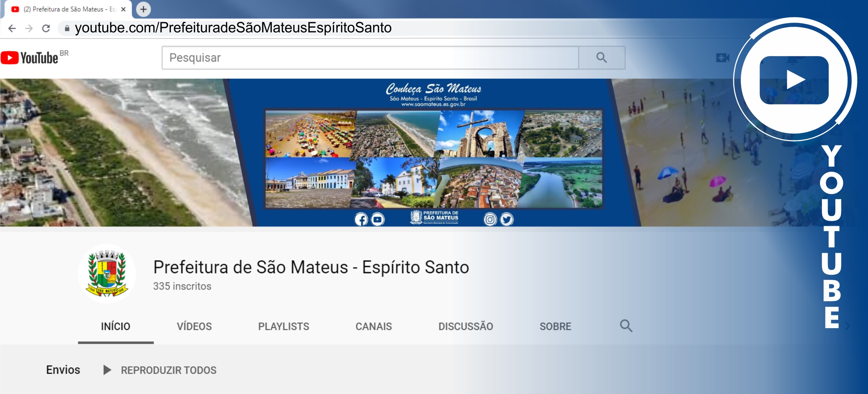The width and height of the screenshot is (868, 394).
Task: Open the DISCUSSÃO tab
Action: [465, 326]
